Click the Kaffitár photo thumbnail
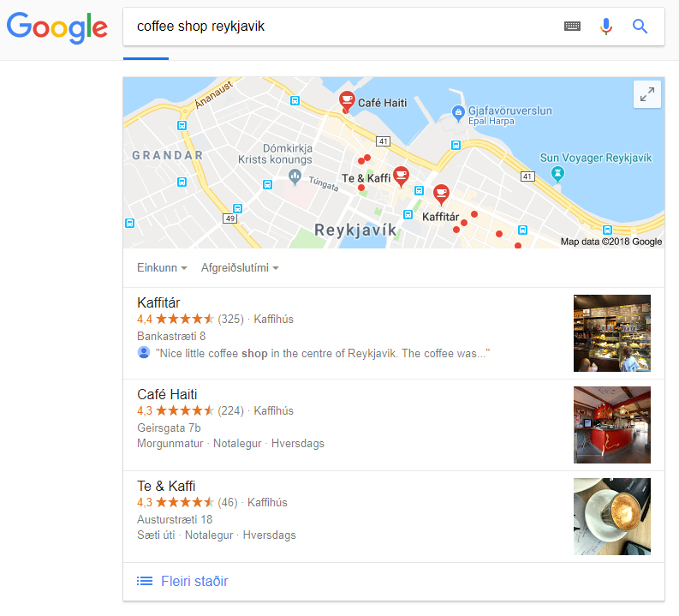 tap(612, 333)
